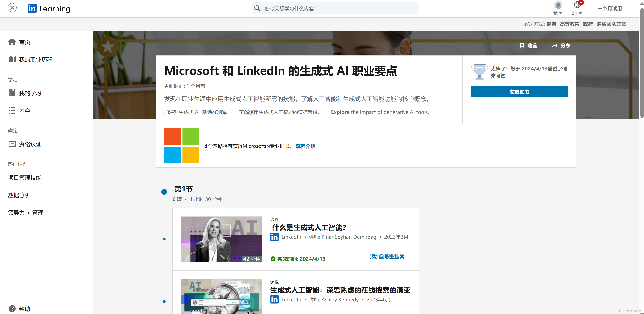Click the close X icon at top left
644x314 pixels.
[12, 8]
